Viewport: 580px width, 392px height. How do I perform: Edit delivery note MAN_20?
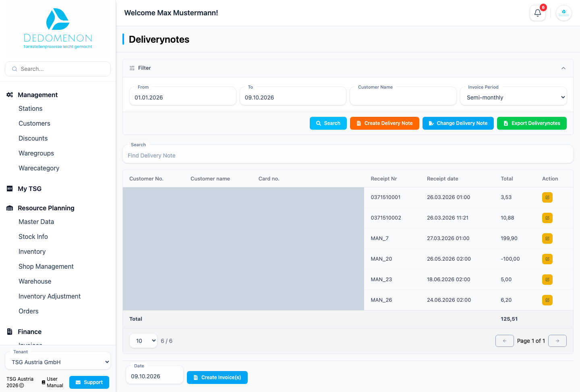547,259
